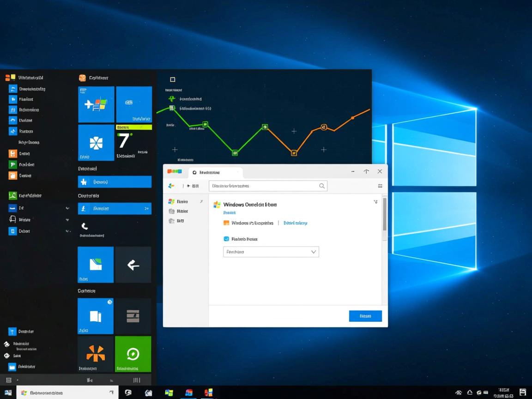Select the green circular refresh tile in Start menu
The height and width of the screenshot is (399, 532).
133,354
